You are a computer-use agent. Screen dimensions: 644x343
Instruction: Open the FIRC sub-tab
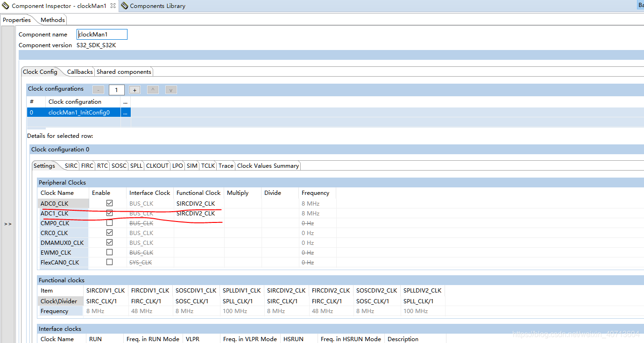tap(87, 165)
